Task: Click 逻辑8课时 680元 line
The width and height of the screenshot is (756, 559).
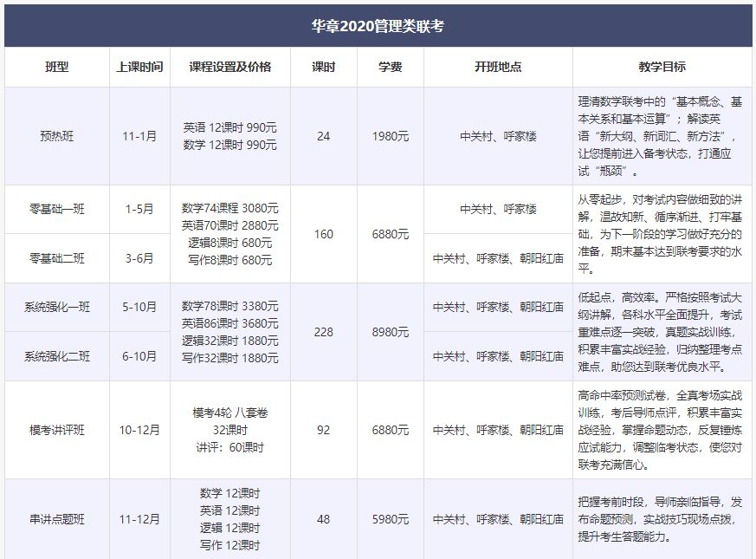Action: 230,243
